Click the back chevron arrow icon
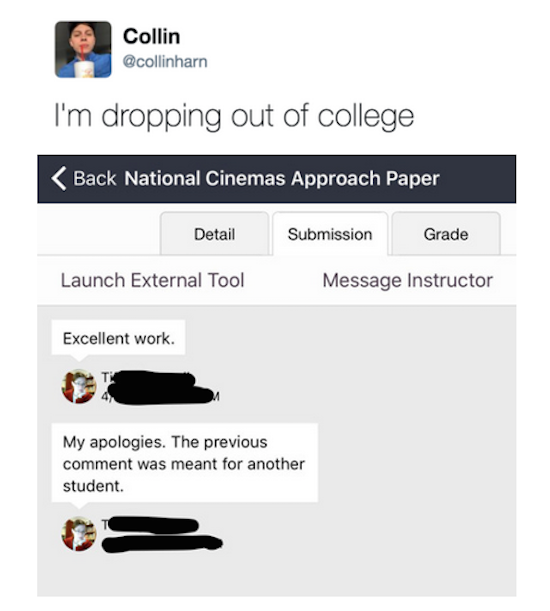The image size is (550, 611). coord(59,179)
